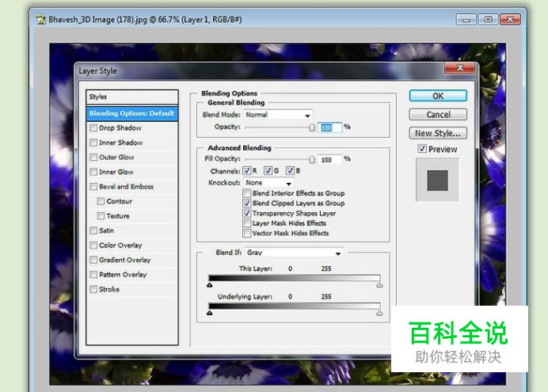Enable the Outer Glow checkbox
Screen dimensions: 548x392
[93, 158]
